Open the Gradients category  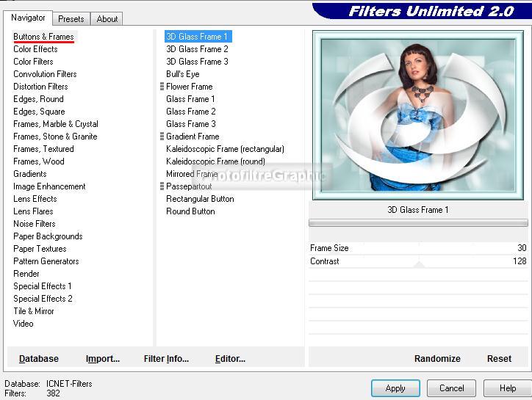click(x=30, y=174)
